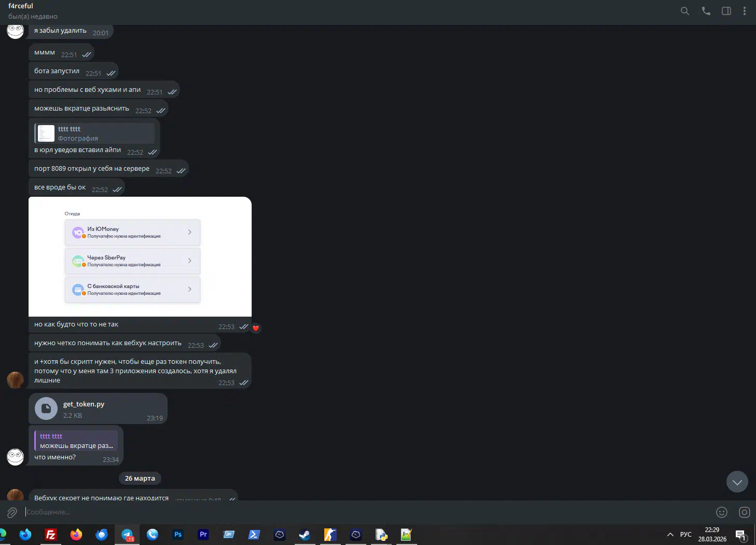
Task: Download the get_token.py file attachment
Action: click(x=46, y=409)
